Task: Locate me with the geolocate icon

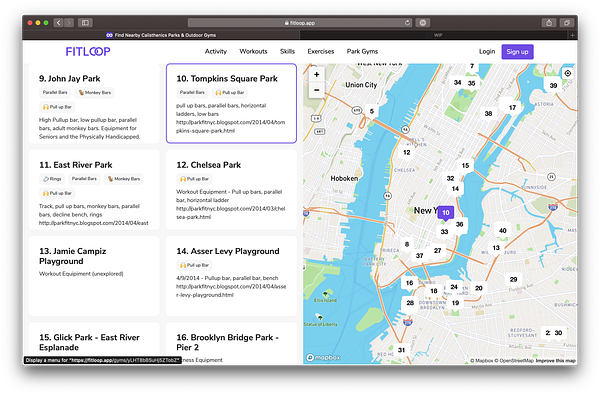Action: pos(567,73)
